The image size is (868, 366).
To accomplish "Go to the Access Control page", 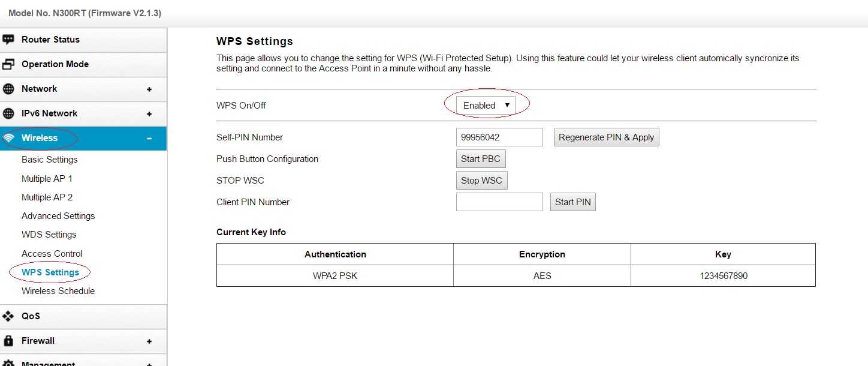I will point(52,254).
